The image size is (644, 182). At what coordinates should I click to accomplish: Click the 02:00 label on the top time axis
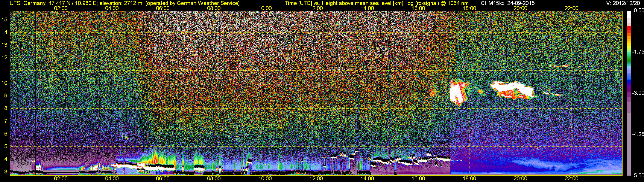pos(61,8)
